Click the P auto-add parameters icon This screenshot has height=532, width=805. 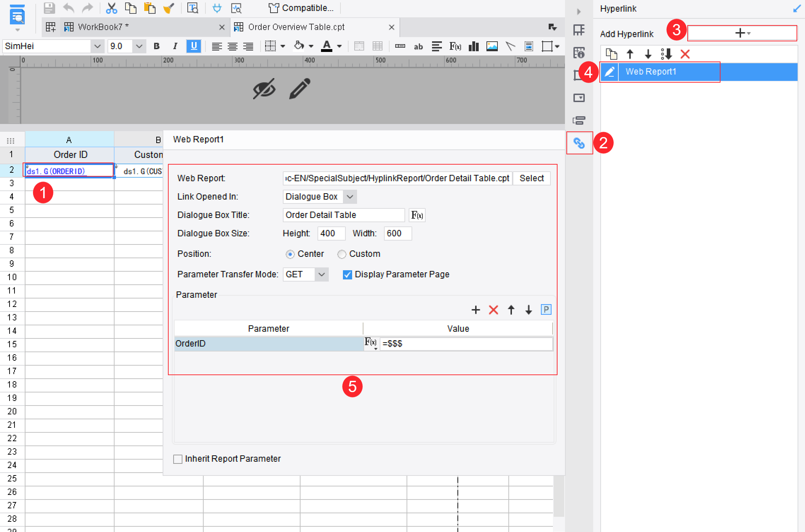click(x=546, y=310)
